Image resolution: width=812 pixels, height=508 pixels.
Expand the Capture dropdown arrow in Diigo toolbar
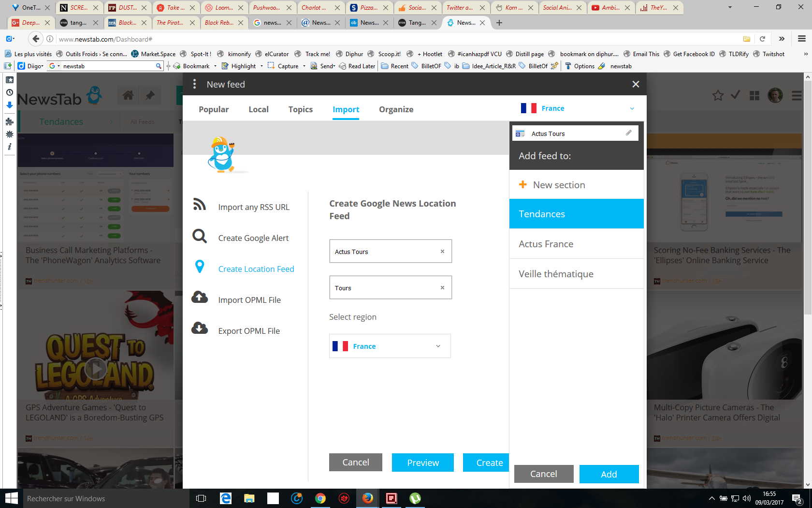pyautogui.click(x=304, y=66)
